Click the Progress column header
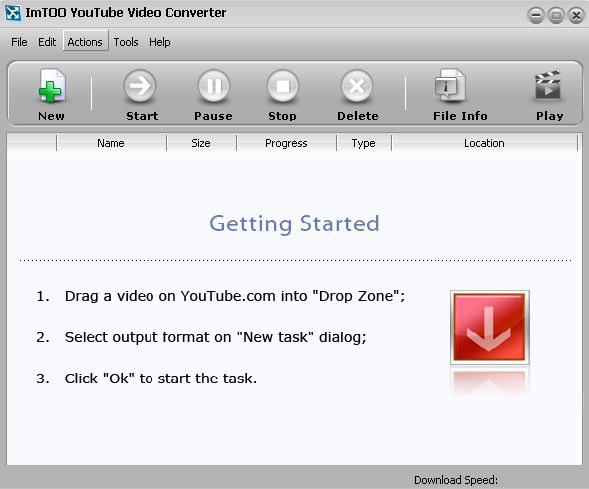Image resolution: width=589 pixels, height=489 pixels. (x=286, y=143)
